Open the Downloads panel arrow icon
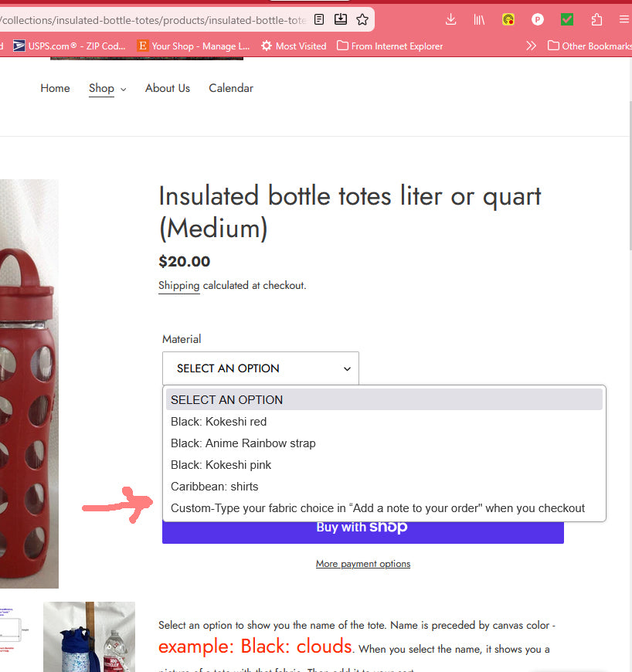The width and height of the screenshot is (632, 672). tap(450, 20)
